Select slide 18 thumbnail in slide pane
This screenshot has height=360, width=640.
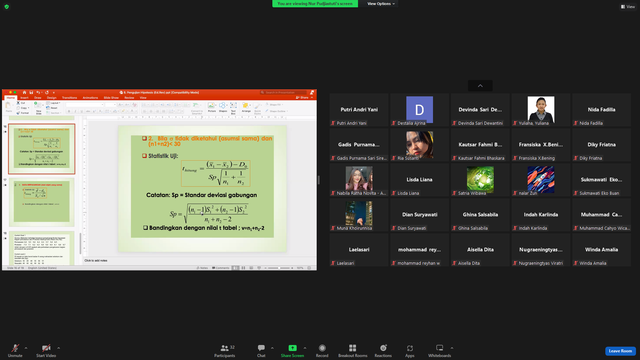(42, 249)
